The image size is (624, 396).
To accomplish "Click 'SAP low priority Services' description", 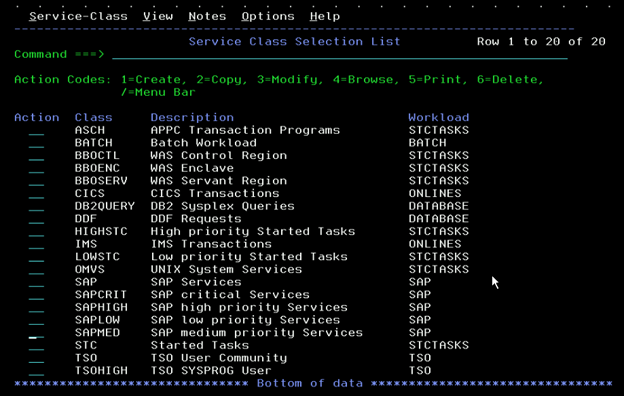I will [245, 320].
